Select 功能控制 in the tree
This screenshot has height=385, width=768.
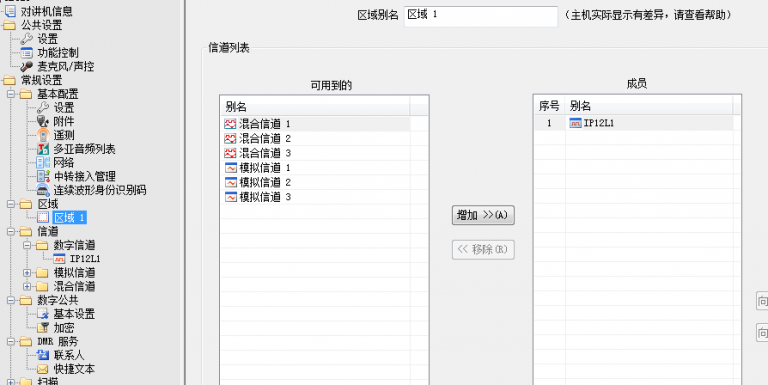(58, 52)
